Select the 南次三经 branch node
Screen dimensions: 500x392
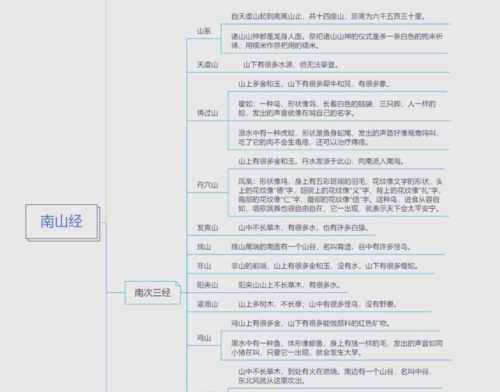152,293
